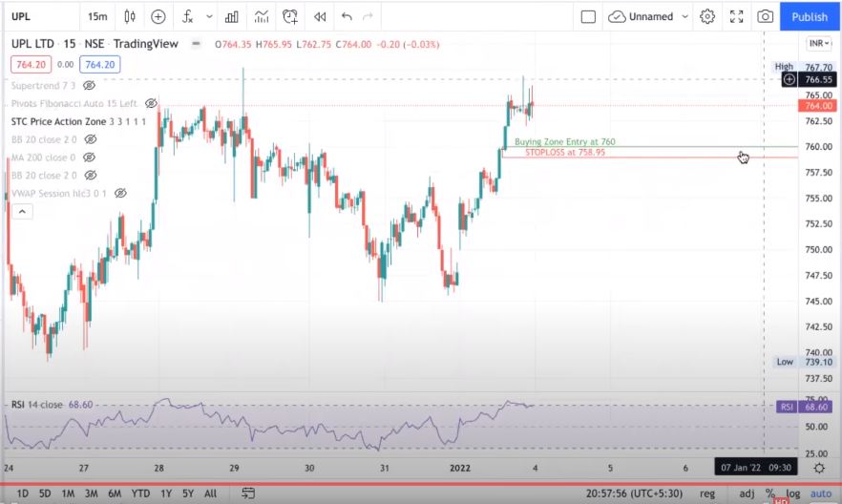
Task: Unhide the VWAP Session hlc3 indicator
Action: pos(120,193)
